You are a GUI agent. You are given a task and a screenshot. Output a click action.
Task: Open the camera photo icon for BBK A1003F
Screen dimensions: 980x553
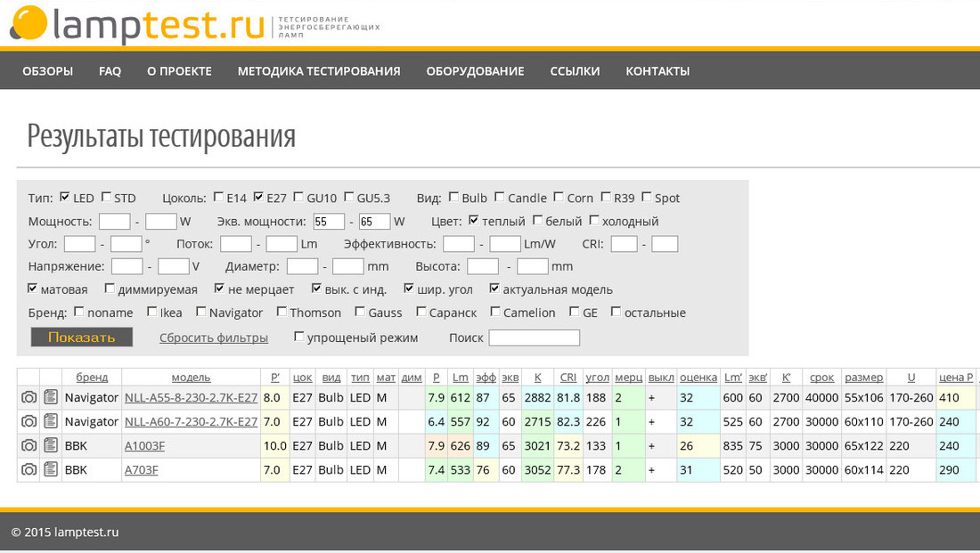[x=29, y=445]
